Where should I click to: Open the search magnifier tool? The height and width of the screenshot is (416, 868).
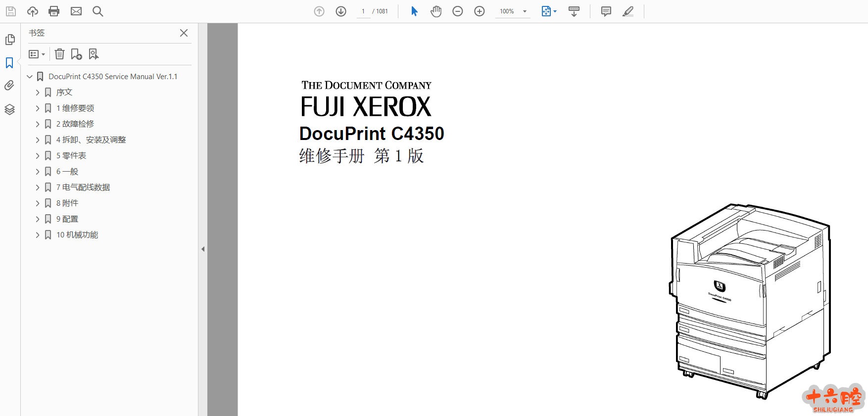click(x=98, y=11)
